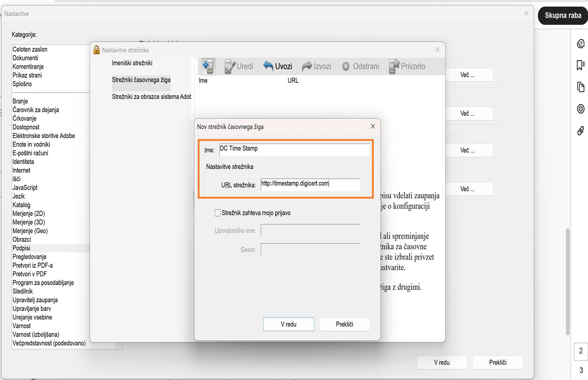Click the document vertical scrollbar

point(568,281)
